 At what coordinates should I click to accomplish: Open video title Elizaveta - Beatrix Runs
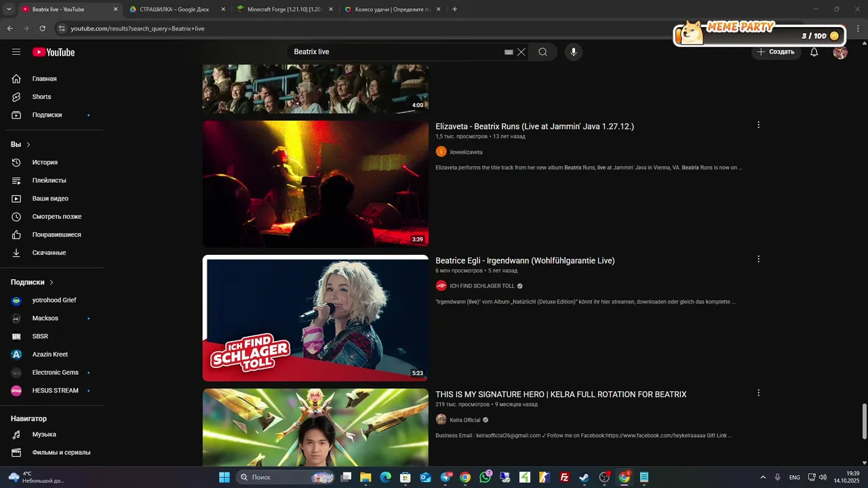coord(534,126)
